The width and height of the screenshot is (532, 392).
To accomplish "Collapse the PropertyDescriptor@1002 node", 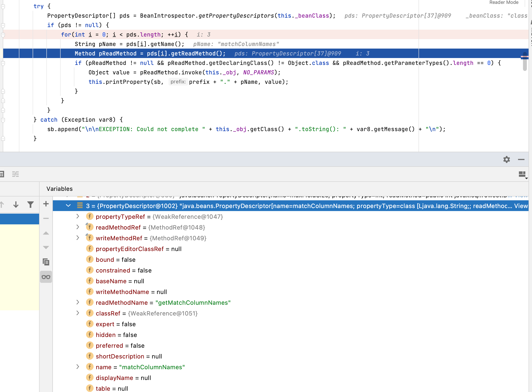I will [x=68, y=206].
